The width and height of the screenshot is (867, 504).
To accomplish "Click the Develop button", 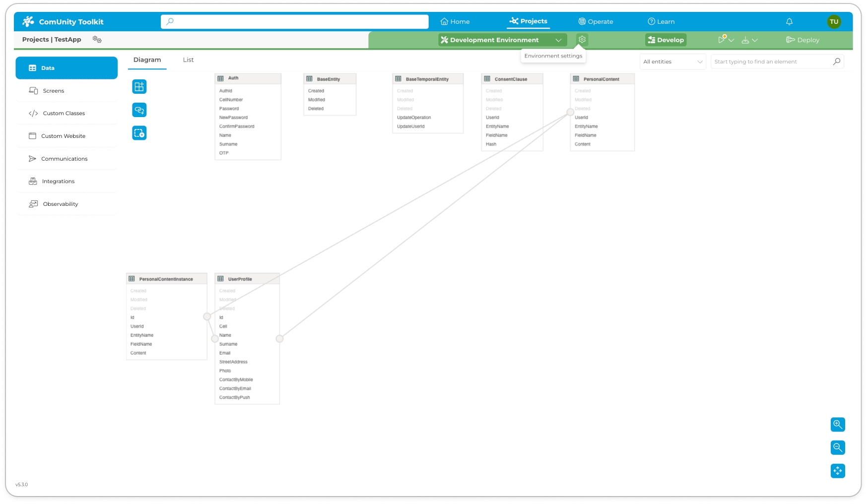I will coord(666,40).
